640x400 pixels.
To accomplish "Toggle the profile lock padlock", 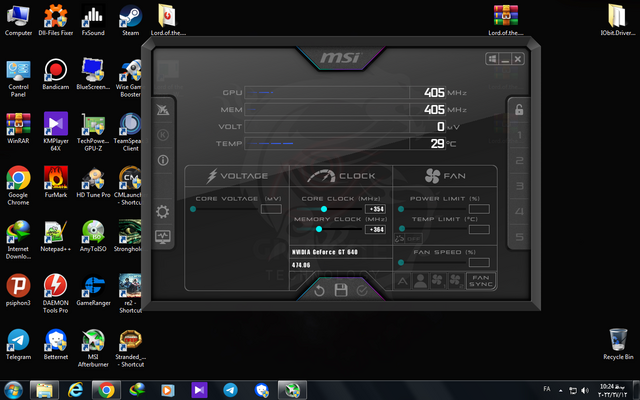I will (x=519, y=109).
